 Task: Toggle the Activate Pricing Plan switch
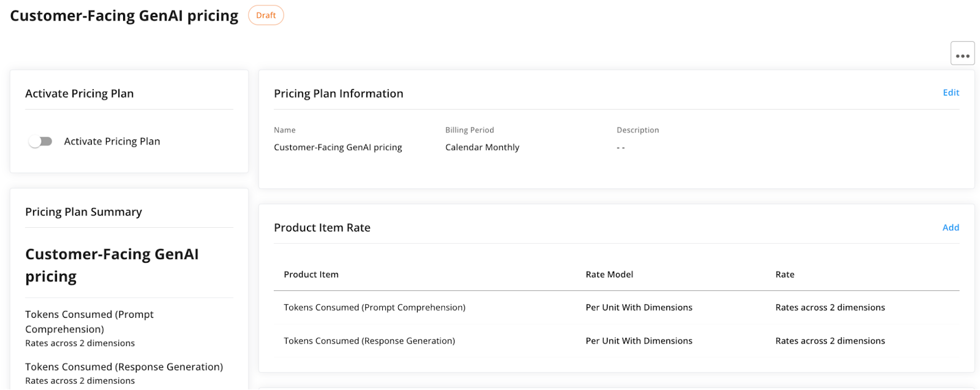click(x=40, y=141)
